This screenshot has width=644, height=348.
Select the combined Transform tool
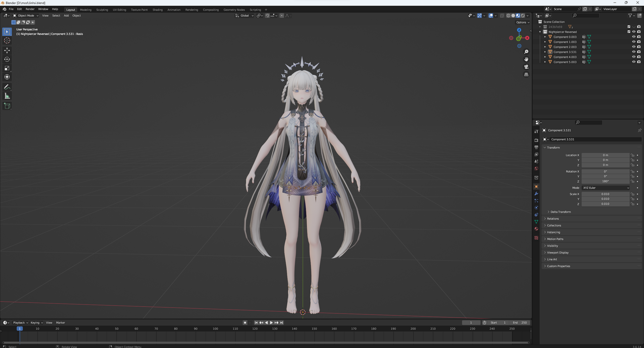click(x=7, y=77)
